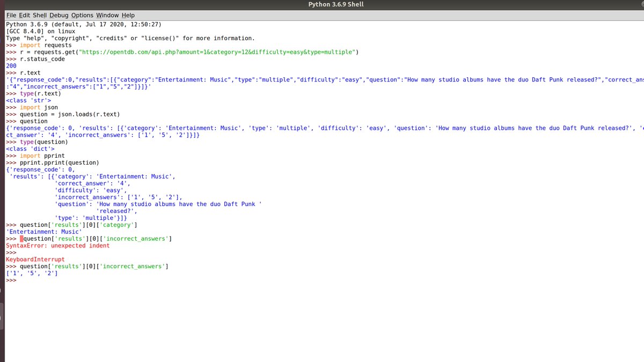Open the Debug menu
Image resolution: width=644 pixels, height=362 pixels.
point(59,15)
